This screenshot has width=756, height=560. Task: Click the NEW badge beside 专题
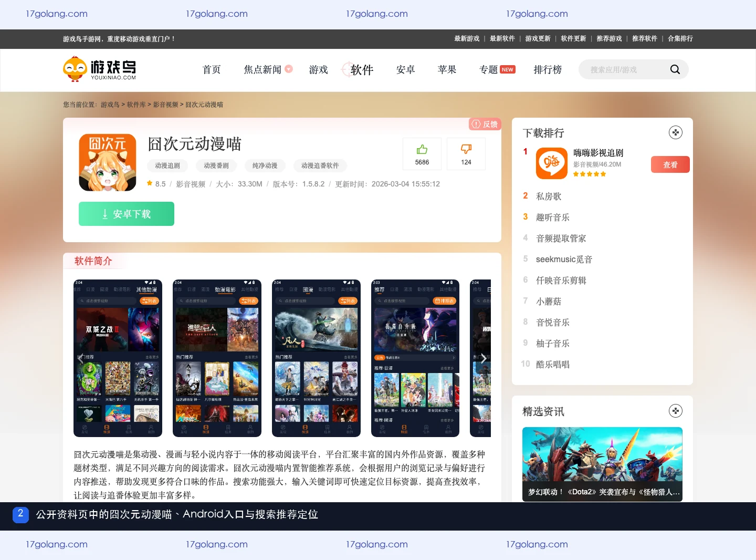tap(508, 69)
